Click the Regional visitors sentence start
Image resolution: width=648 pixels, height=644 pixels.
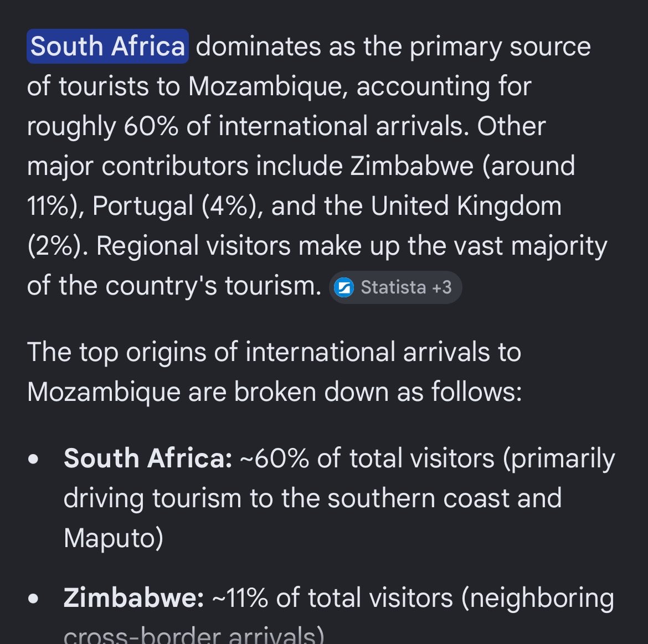pos(193,245)
